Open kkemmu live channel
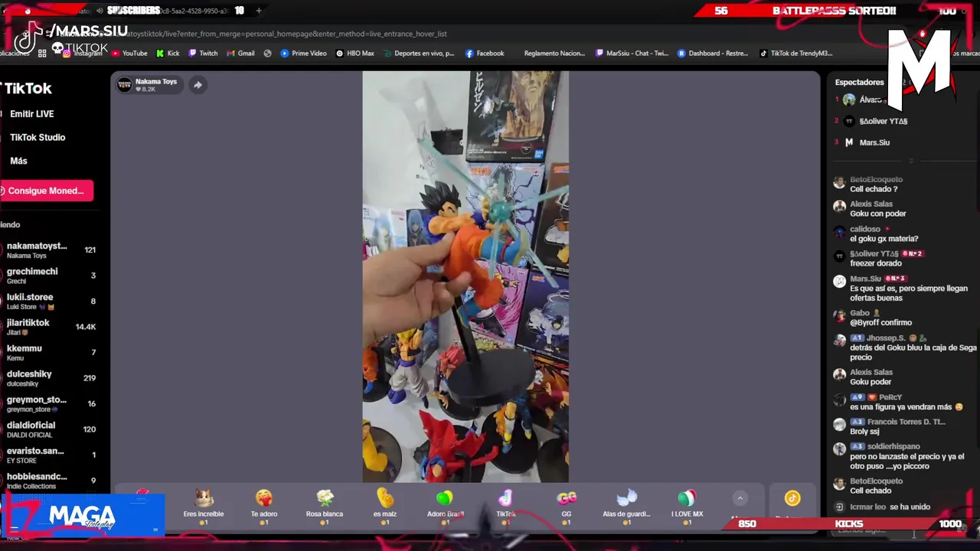This screenshot has height=551, width=980. point(51,353)
